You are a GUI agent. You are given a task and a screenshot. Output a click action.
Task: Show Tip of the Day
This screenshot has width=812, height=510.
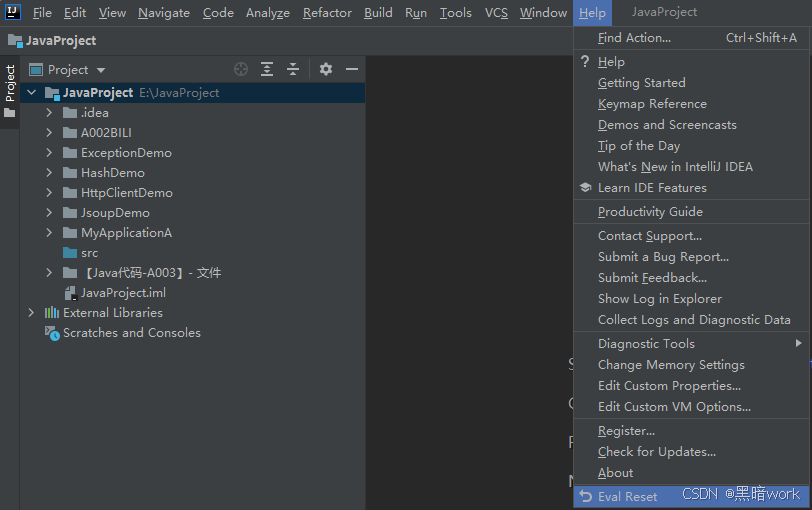691,145
